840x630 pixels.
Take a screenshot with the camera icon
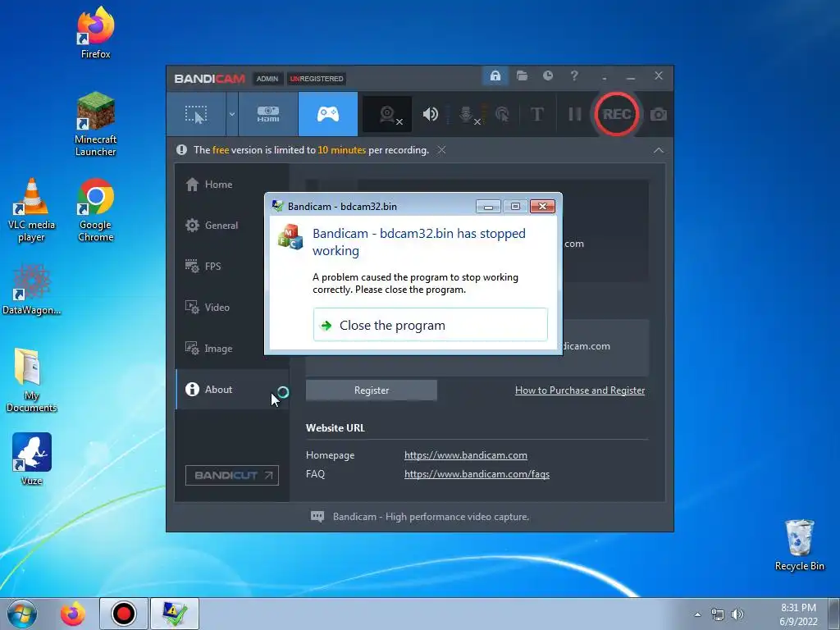tap(659, 115)
